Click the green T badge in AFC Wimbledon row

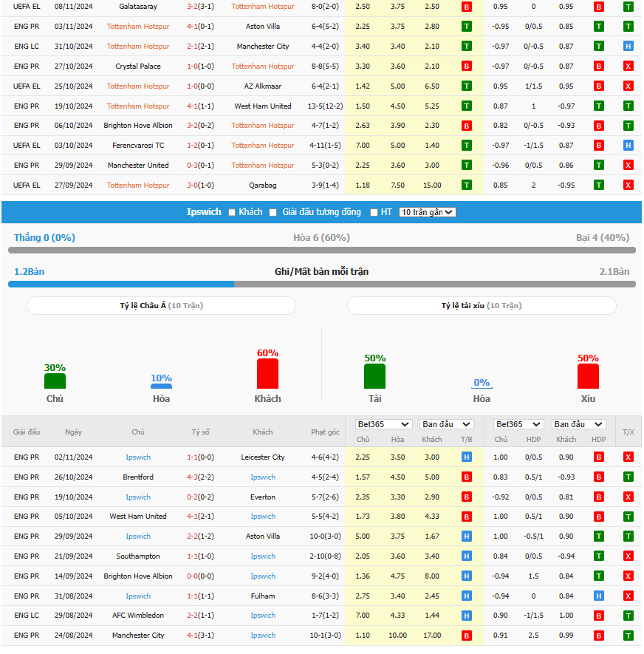[628, 616]
